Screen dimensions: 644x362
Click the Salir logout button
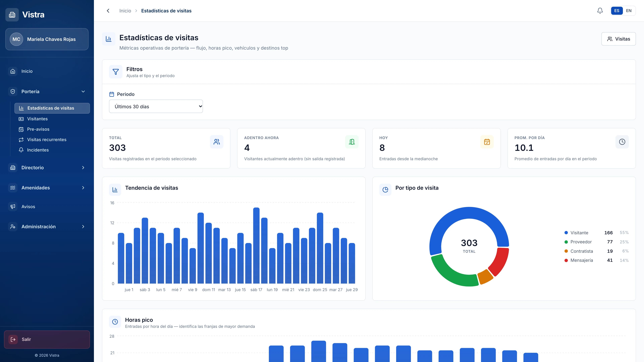pyautogui.click(x=47, y=340)
